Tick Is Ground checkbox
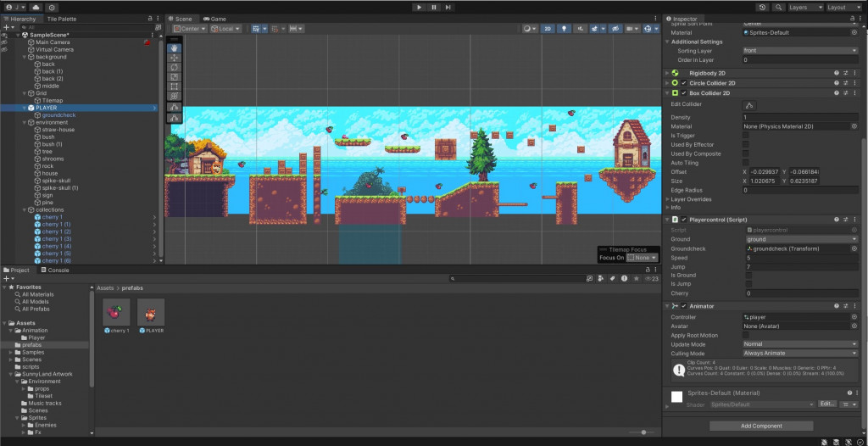The image size is (868, 446). (x=748, y=276)
